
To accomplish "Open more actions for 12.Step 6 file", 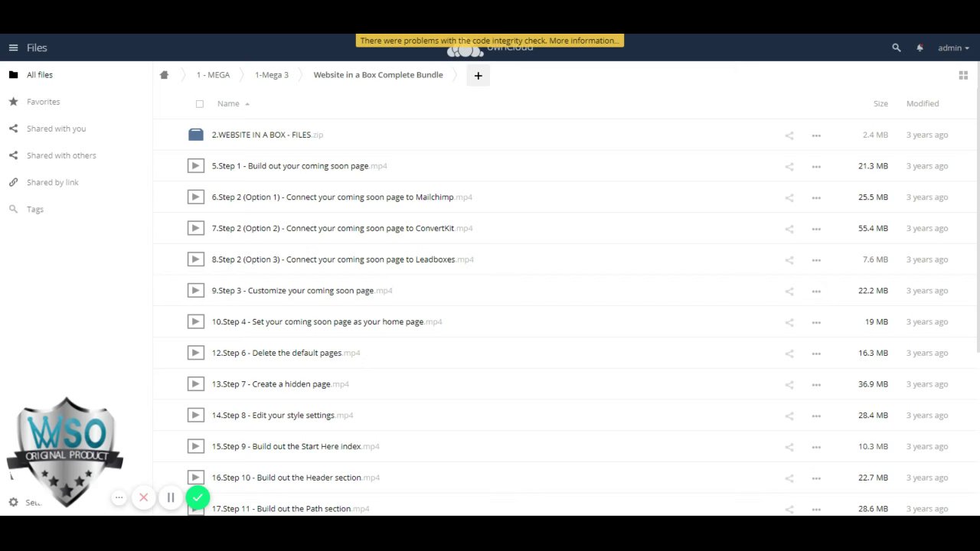I will tap(816, 354).
